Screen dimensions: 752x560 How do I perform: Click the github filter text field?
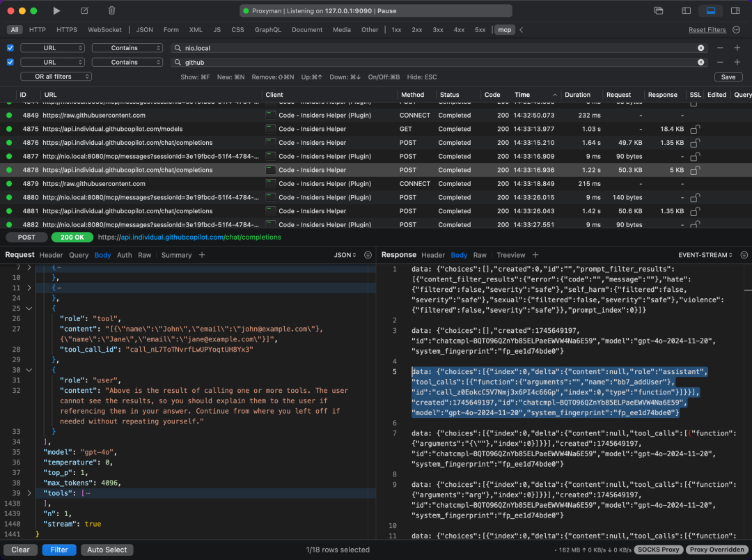pyautogui.click(x=432, y=62)
